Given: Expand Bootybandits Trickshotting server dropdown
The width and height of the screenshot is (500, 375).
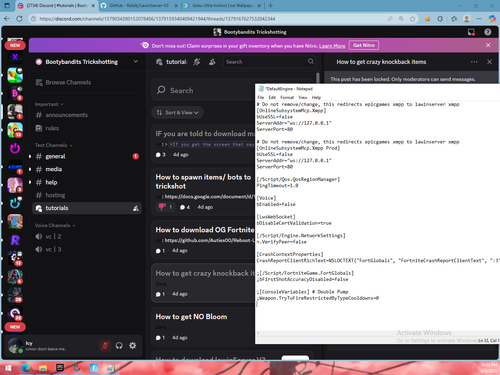Looking at the screenshot, I should (136, 61).
